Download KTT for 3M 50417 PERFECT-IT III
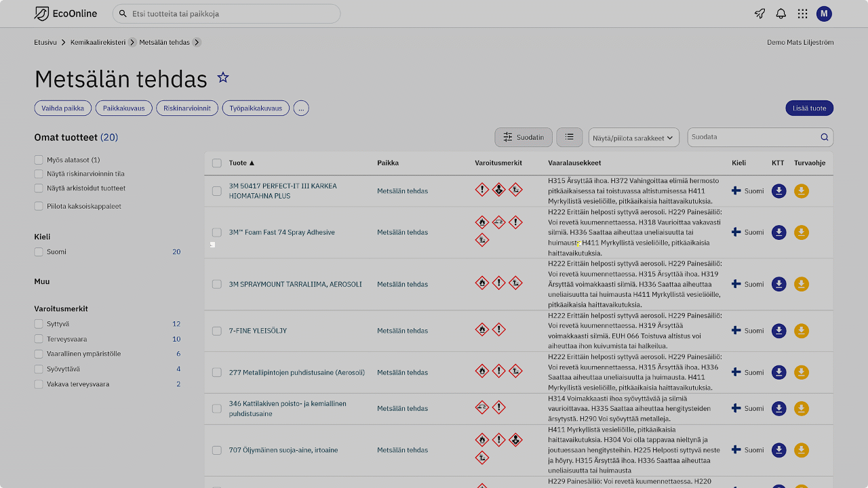Screen dimensions: 868x488 coord(779,191)
